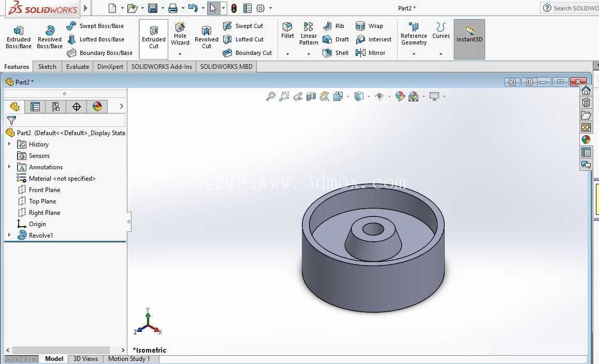The width and height of the screenshot is (599, 364).
Task: Select the Draft feature
Action: coord(336,39)
